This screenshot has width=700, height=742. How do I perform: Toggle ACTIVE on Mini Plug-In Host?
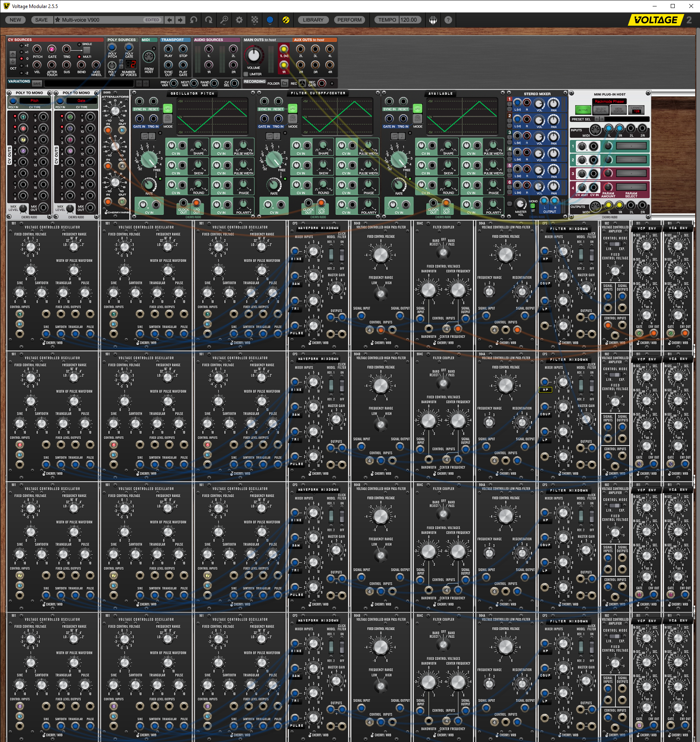coord(583,110)
